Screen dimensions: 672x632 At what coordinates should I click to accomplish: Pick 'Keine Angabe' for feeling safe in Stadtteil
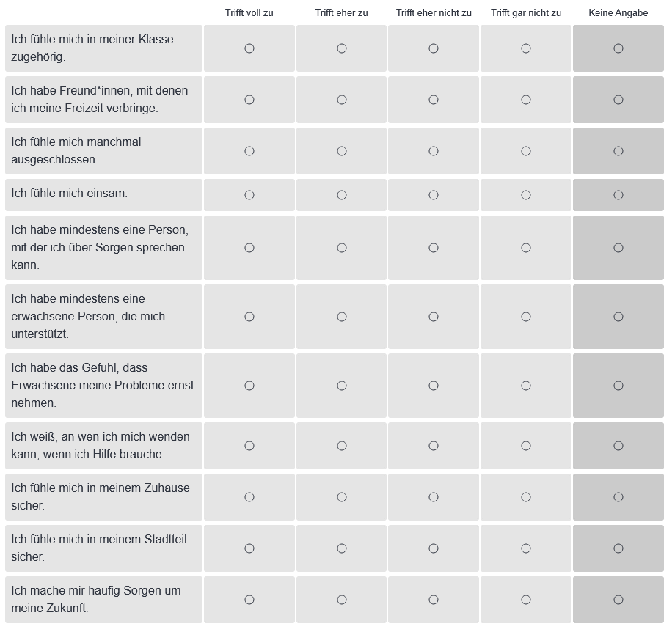tap(618, 548)
